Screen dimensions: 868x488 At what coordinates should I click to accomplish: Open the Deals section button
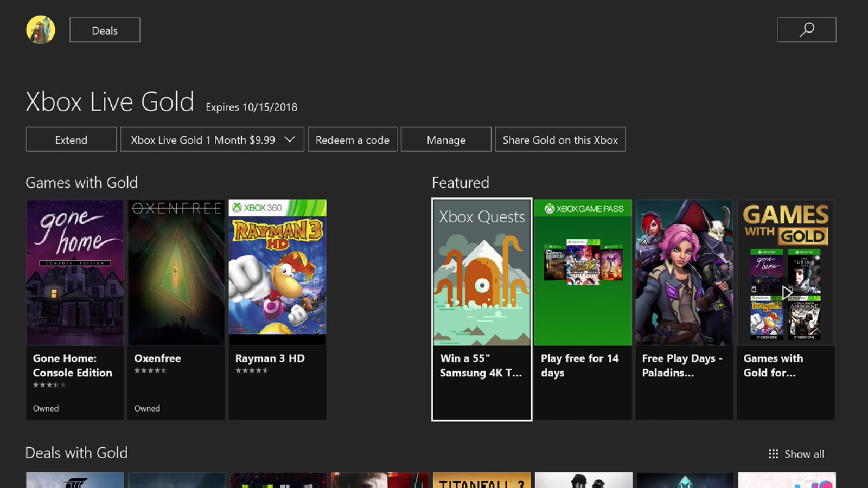(x=105, y=30)
